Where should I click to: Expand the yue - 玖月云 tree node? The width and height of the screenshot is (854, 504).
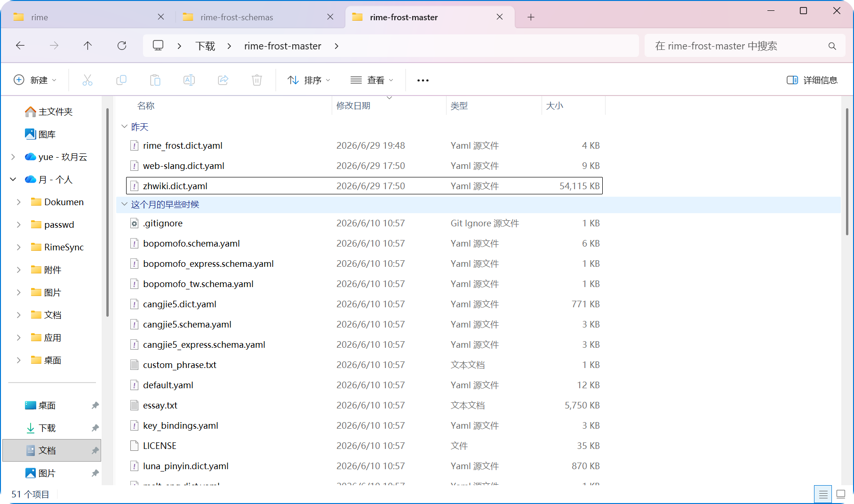(x=13, y=157)
